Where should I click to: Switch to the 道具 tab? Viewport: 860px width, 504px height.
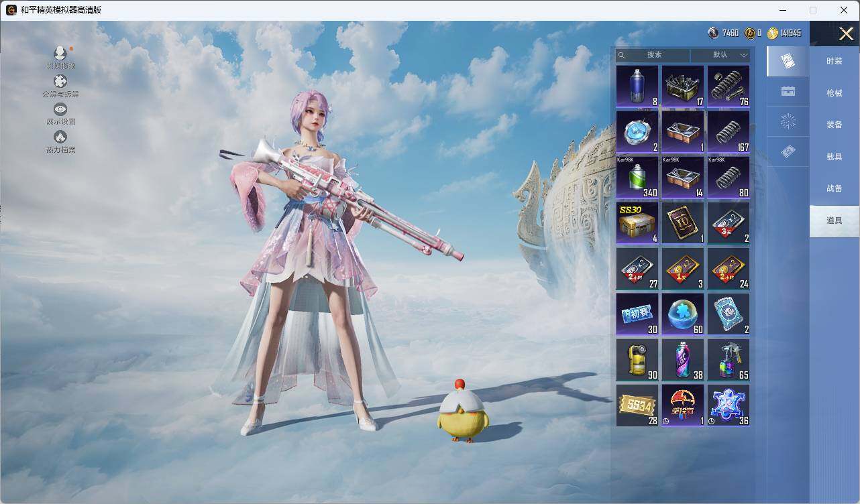coord(835,220)
